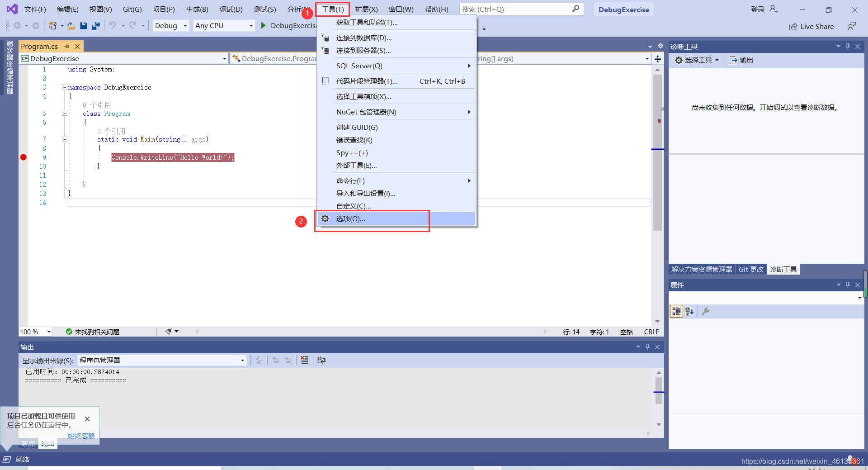This screenshot has width=868, height=470.
Task: Click the 登录 button
Action: [757, 9]
